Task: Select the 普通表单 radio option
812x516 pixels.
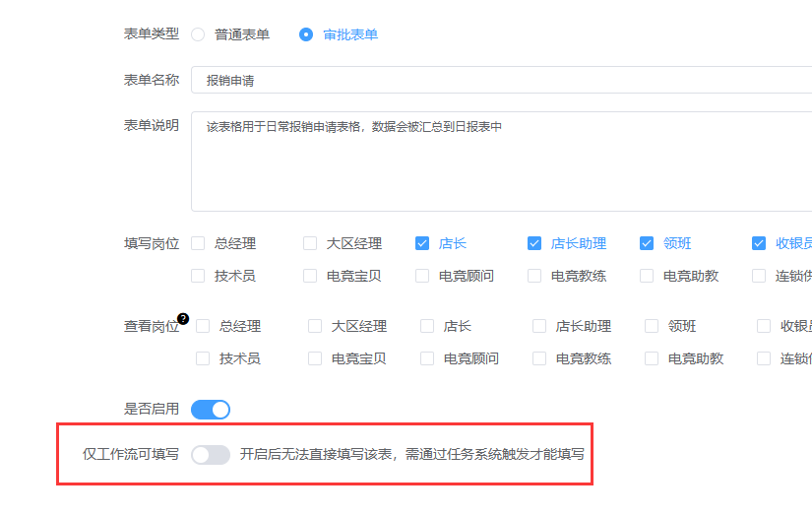Action: pos(198,34)
